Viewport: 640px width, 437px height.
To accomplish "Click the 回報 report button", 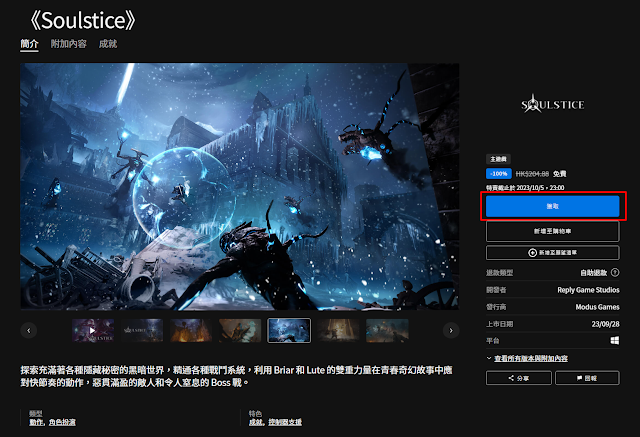I will coord(587,378).
